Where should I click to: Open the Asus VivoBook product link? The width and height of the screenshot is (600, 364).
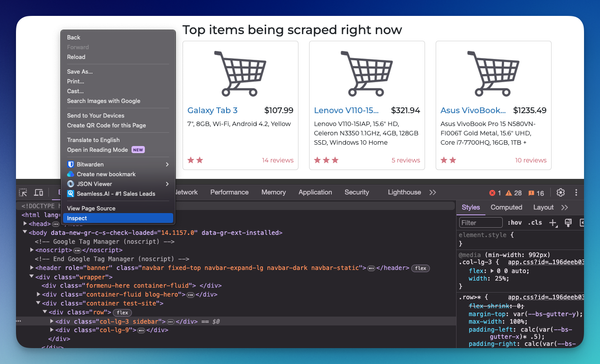coord(473,110)
